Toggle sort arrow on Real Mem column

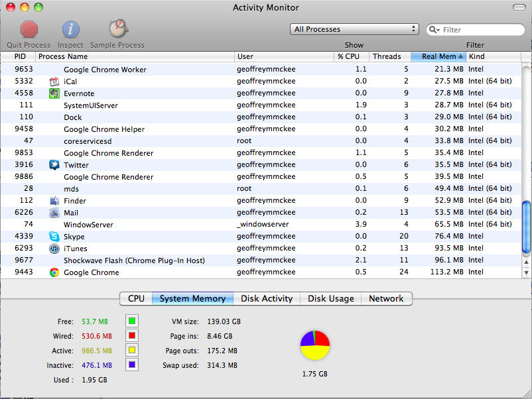pyautogui.click(x=460, y=56)
